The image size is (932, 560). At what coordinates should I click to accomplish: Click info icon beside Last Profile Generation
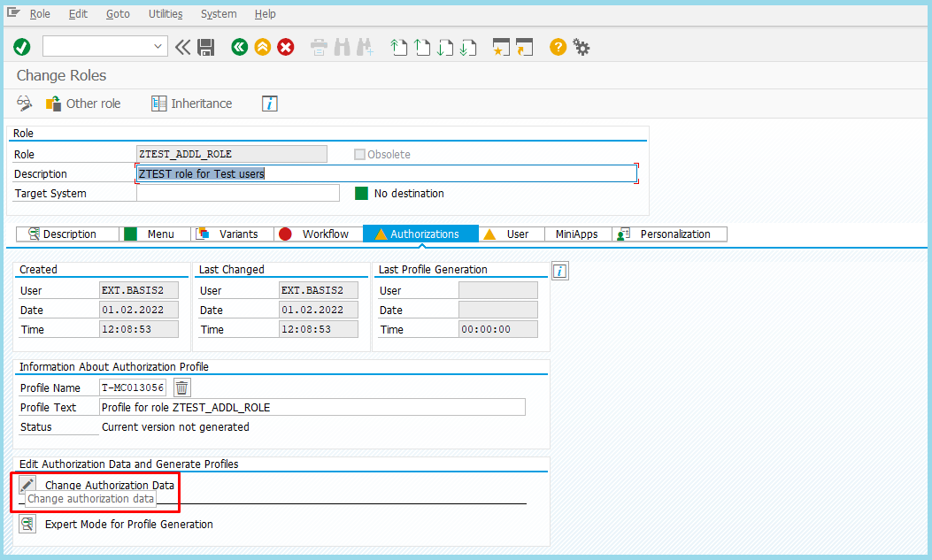point(559,271)
